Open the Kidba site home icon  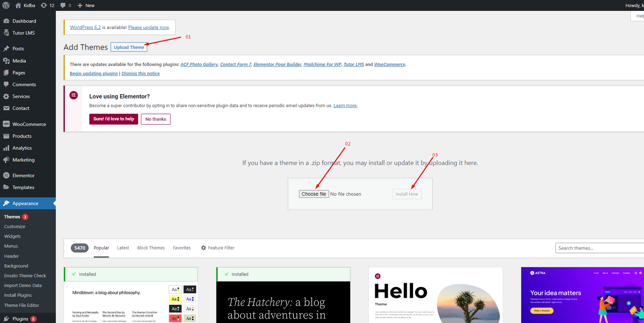click(x=18, y=6)
